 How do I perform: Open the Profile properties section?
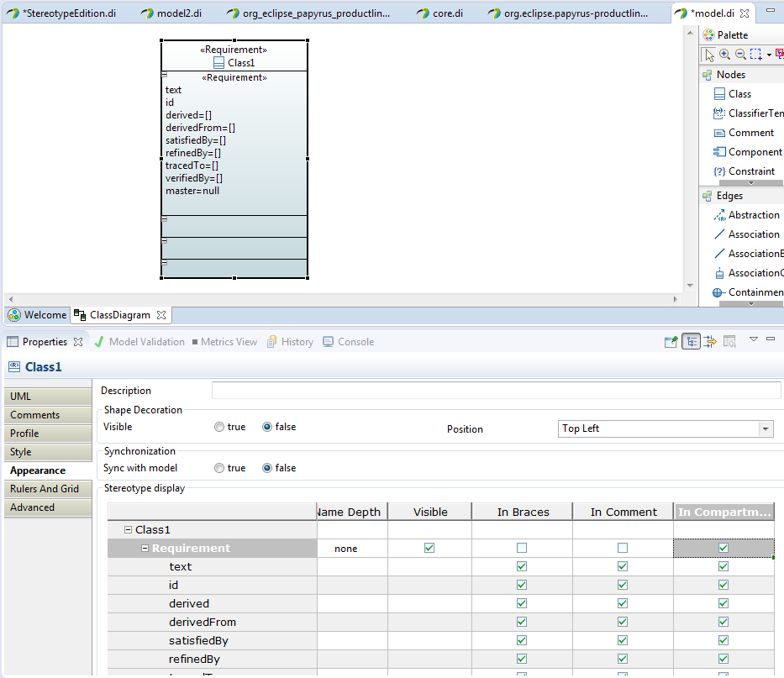tap(48, 434)
